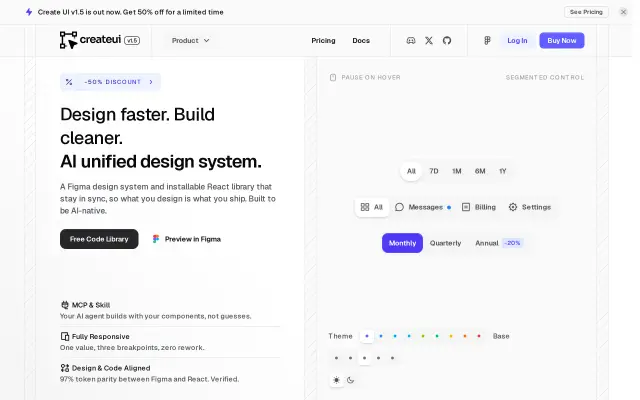Click the 'PAUSE ON HOVER' label
Viewport: 640px width, 400px height.
(x=371, y=78)
